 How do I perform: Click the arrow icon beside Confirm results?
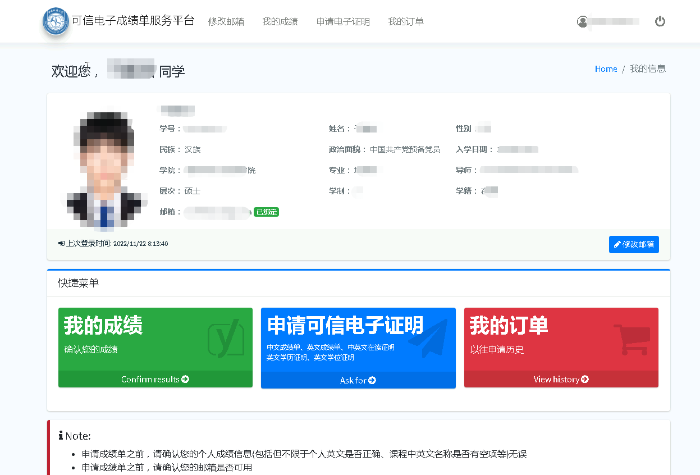186,380
